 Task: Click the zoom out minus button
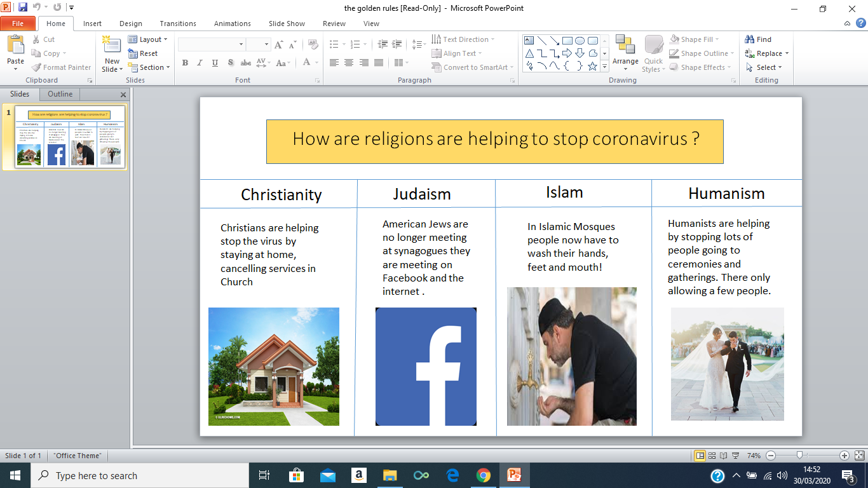[771, 456]
